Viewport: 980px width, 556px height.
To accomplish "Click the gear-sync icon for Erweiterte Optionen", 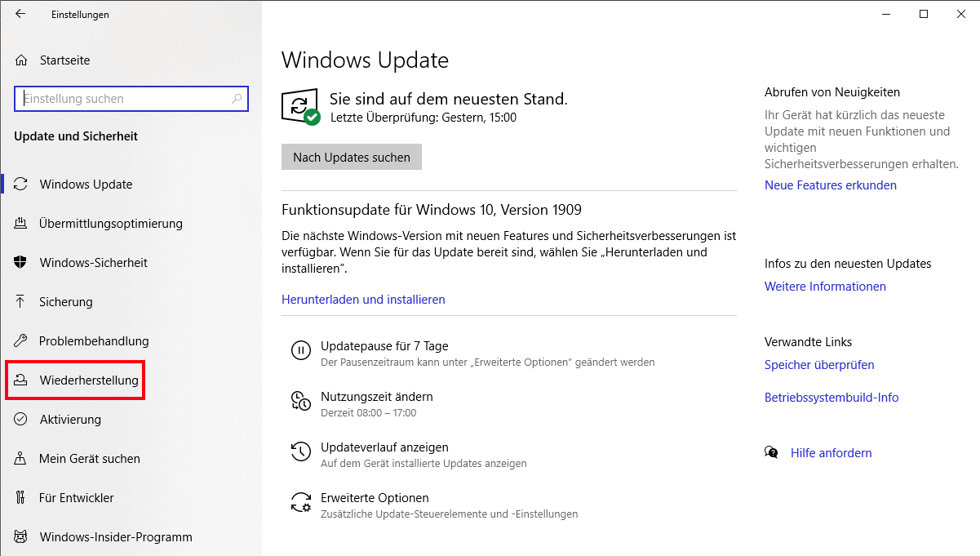I will click(x=301, y=502).
